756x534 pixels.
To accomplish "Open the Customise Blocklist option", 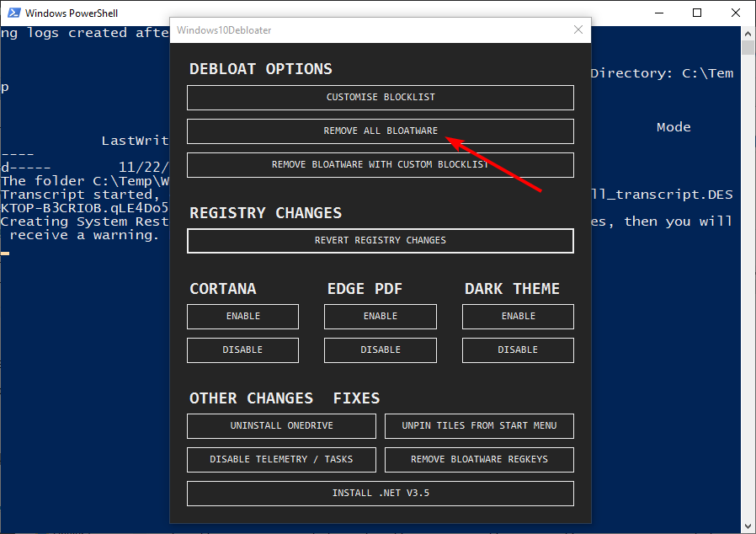I will [x=381, y=98].
